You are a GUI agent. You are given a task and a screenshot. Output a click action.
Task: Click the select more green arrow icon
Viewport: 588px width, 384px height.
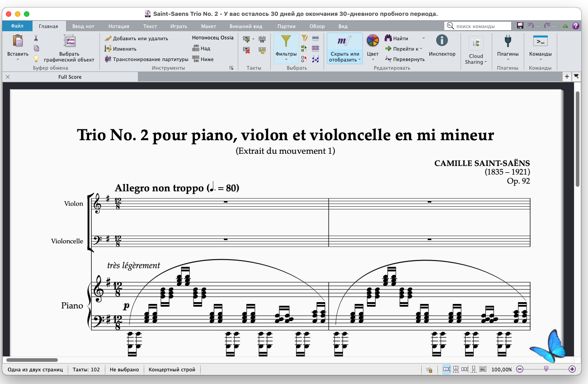[x=305, y=48]
